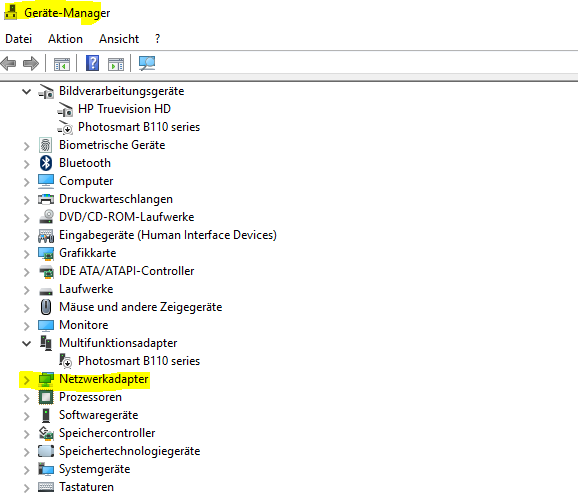
Task: Select the Mäuse und andere Zeigegeräte entry
Action: pyautogui.click(x=140, y=307)
